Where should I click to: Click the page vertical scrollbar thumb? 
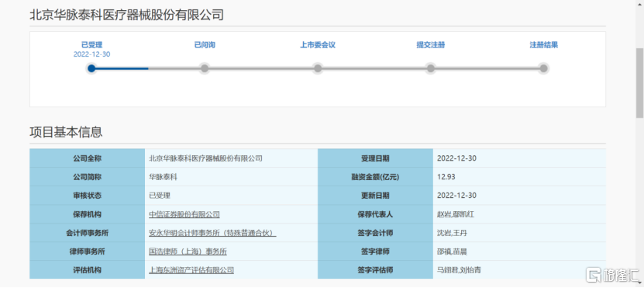click(x=639, y=82)
